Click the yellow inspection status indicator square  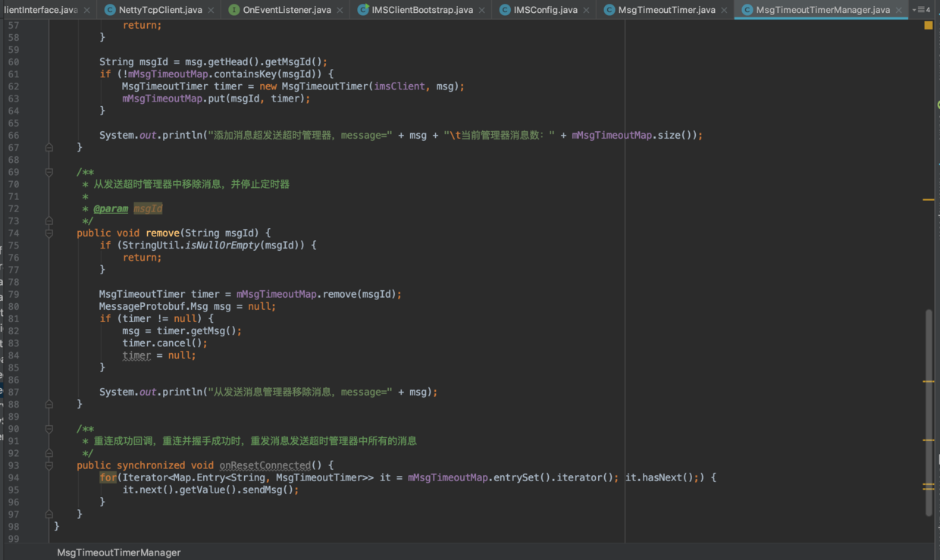click(x=929, y=25)
